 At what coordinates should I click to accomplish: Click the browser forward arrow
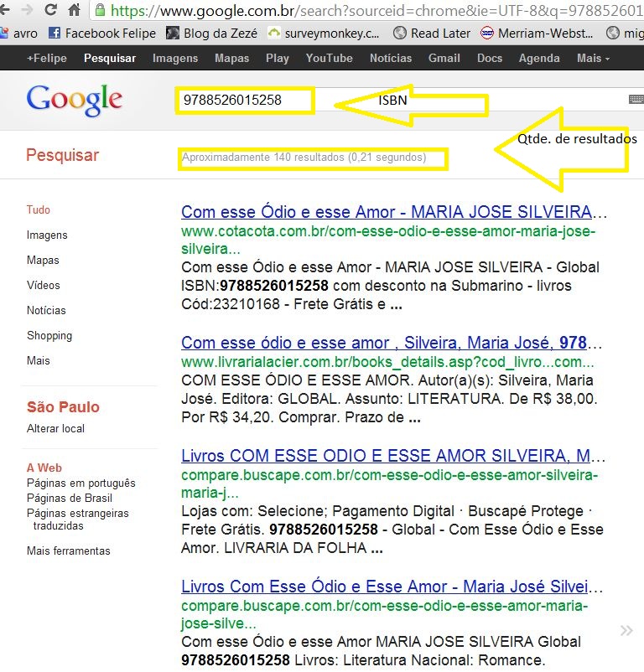27,9
